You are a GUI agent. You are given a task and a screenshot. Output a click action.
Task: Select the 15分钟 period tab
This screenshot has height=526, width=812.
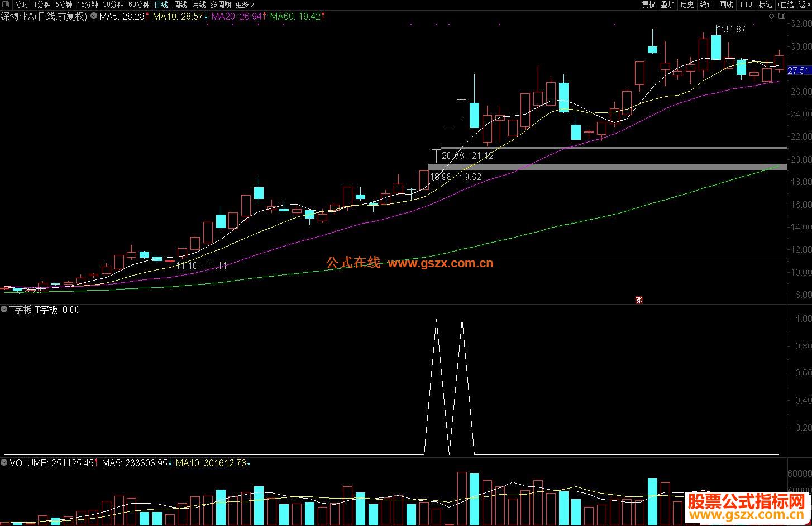(x=88, y=4)
